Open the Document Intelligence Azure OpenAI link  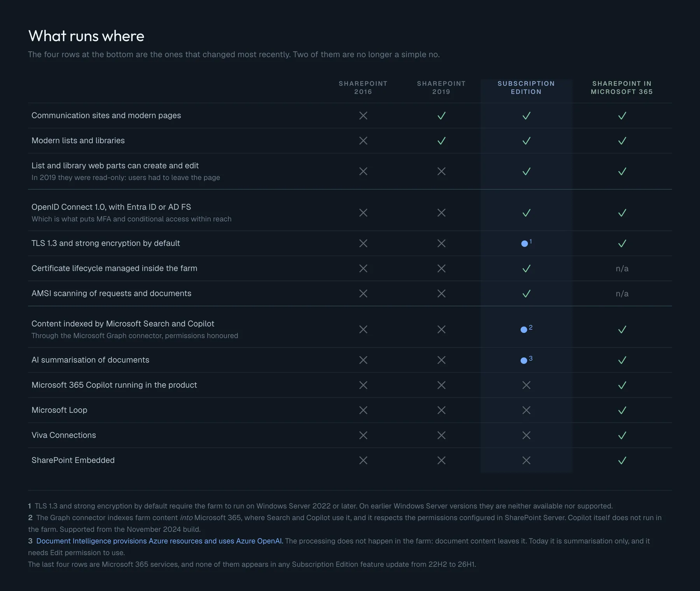click(159, 541)
